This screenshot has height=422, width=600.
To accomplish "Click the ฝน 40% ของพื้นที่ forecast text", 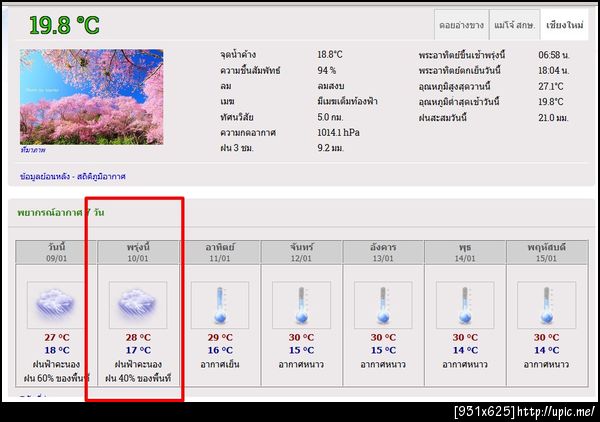I will tap(138, 379).
